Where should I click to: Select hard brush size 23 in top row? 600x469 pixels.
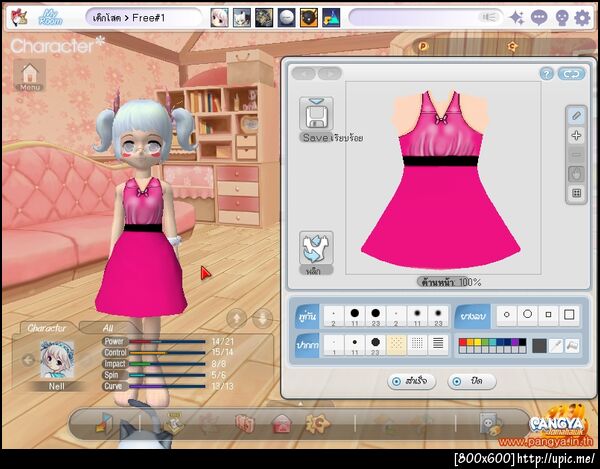pyautogui.click(x=375, y=316)
